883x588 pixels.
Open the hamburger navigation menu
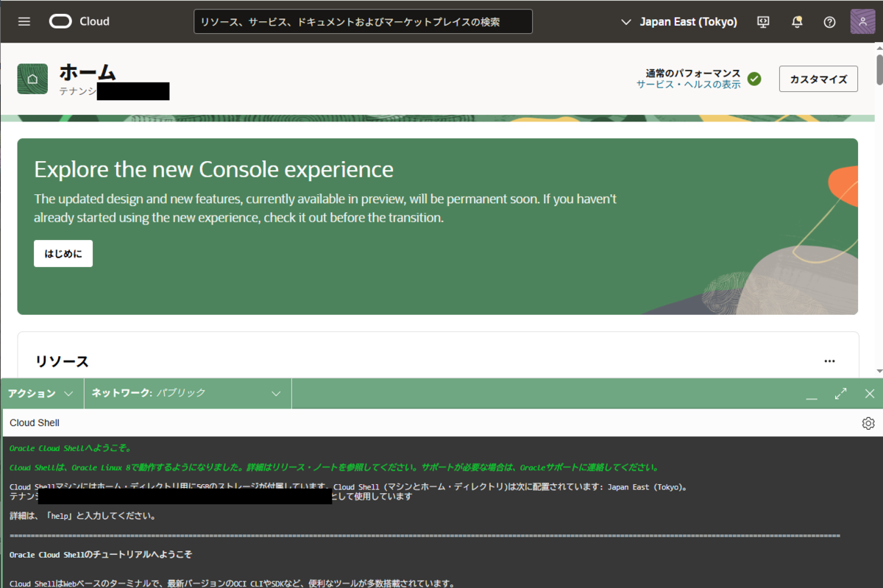click(24, 21)
